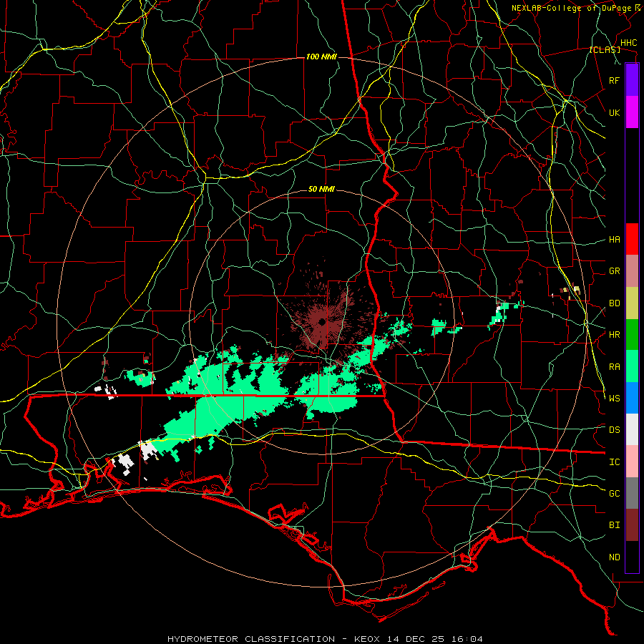Viewport: 644px width, 644px height.
Task: Click the RF legend label
Action: pos(614,80)
